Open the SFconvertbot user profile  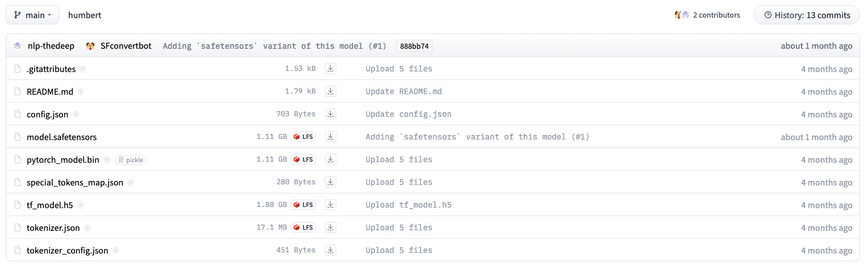click(x=126, y=46)
